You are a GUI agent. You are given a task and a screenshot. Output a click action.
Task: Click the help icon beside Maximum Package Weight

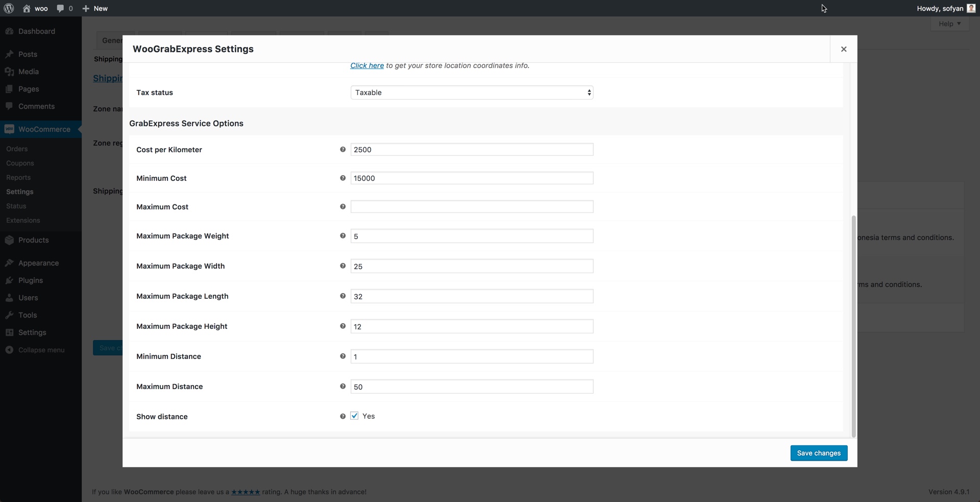coord(343,236)
